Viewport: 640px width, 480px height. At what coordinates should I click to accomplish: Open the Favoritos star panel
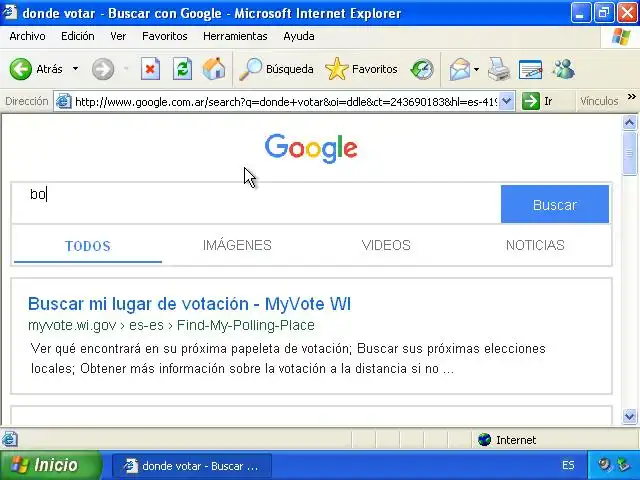[x=362, y=69]
